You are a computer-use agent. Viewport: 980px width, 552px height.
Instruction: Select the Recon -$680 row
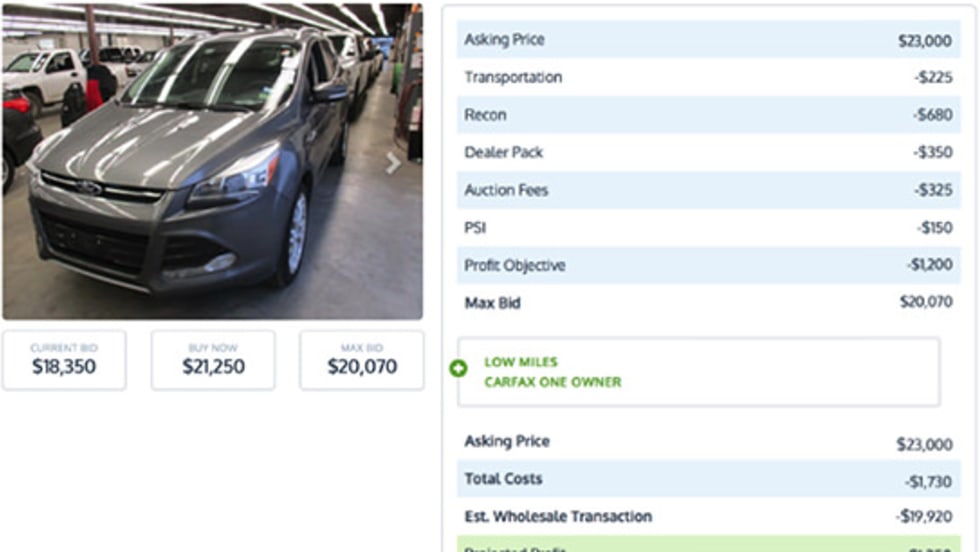point(708,115)
